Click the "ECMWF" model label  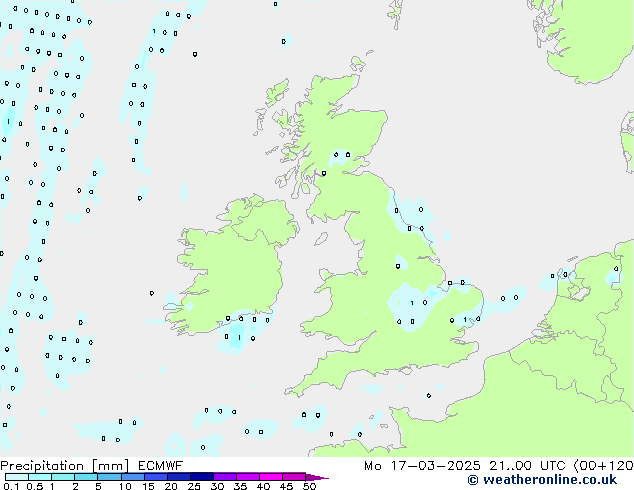tap(161, 466)
